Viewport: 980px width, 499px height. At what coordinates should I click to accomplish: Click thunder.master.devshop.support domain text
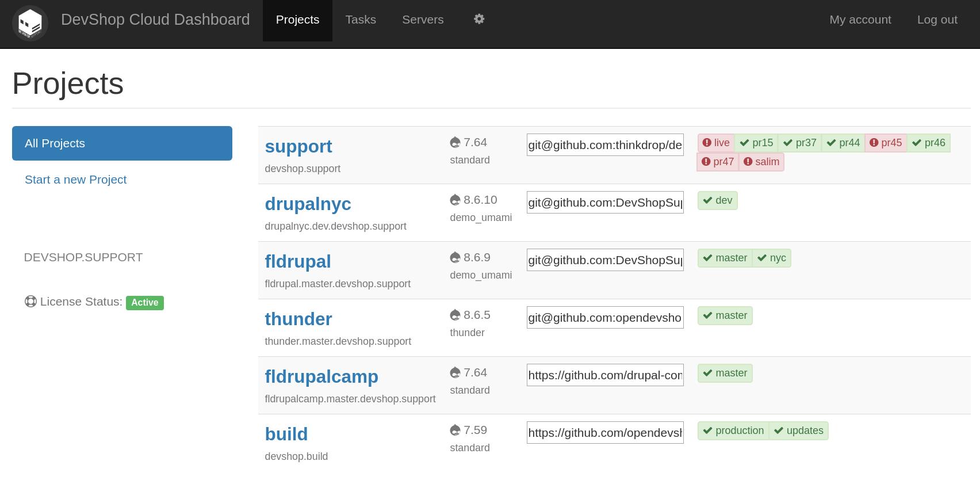pyautogui.click(x=338, y=341)
